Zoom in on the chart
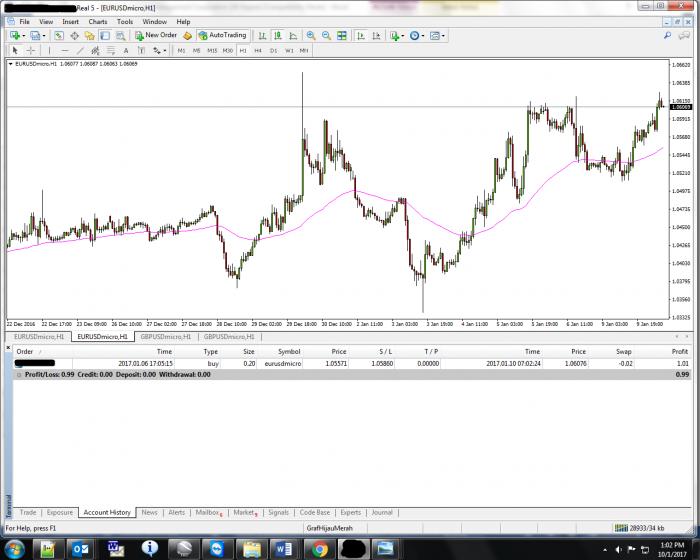Screen dimensions: 700x560 [x=311, y=36]
